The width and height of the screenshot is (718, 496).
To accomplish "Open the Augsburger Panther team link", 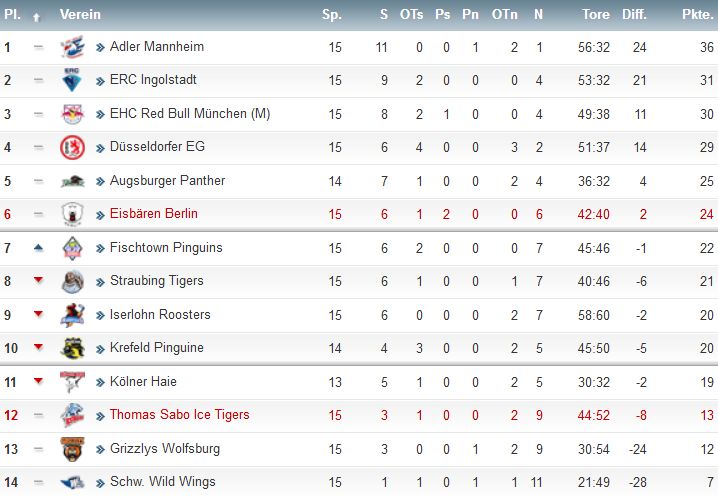I will tap(168, 181).
